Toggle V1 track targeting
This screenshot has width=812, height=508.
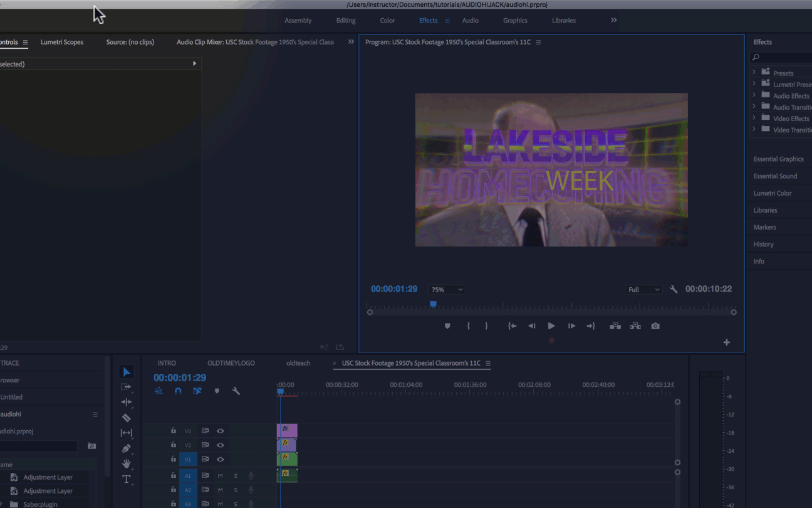tap(187, 459)
